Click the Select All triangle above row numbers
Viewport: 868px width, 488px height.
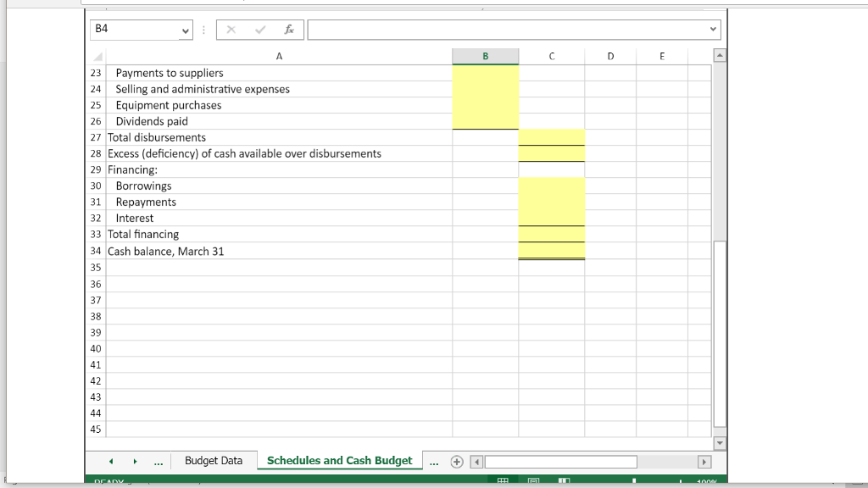click(x=96, y=56)
